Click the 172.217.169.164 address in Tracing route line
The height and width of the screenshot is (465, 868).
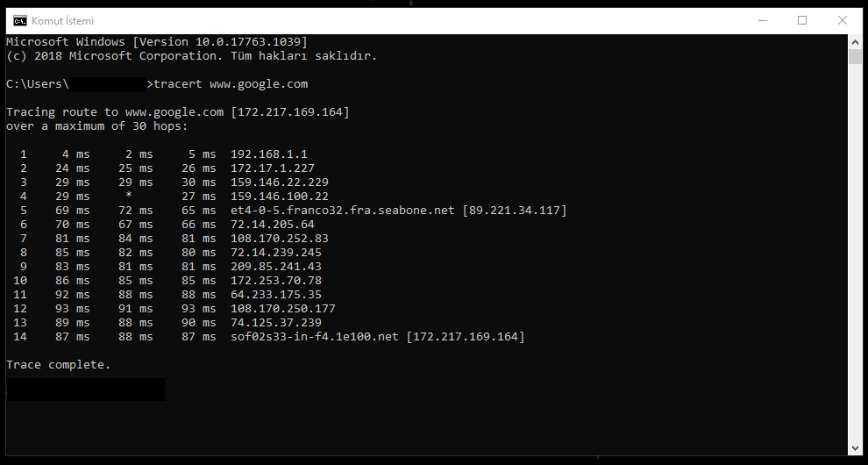(290, 112)
